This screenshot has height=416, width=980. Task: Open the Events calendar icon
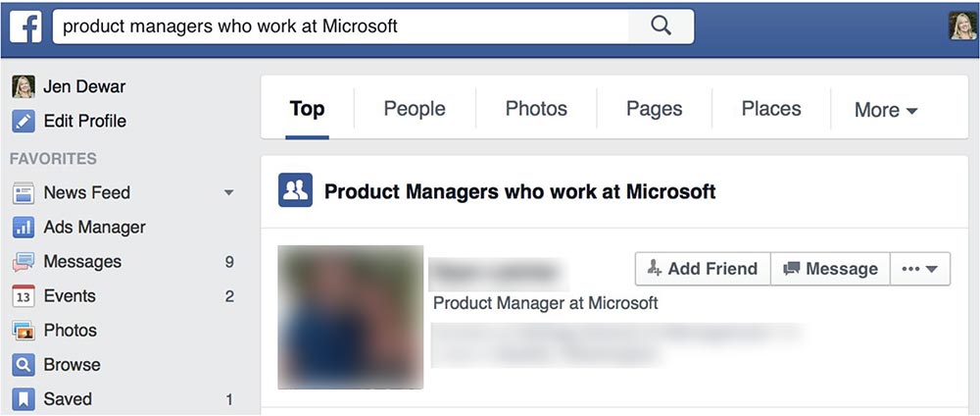[x=24, y=296]
